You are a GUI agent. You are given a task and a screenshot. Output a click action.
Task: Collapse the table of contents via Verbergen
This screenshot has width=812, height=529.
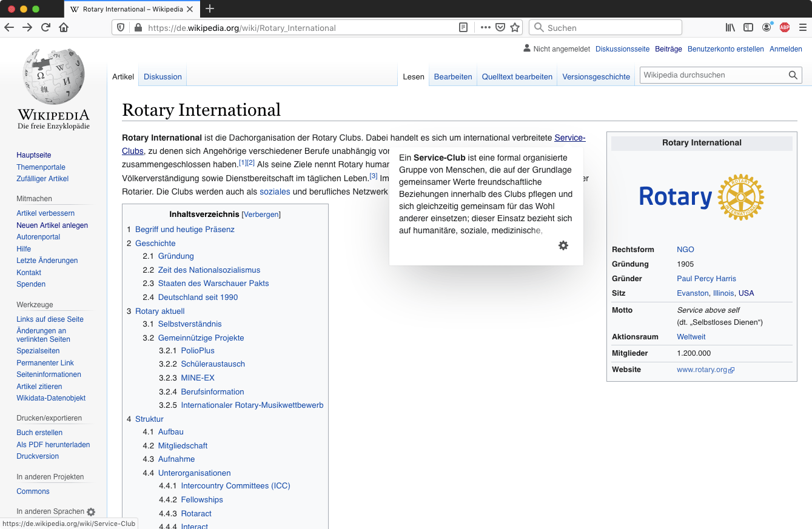(x=261, y=215)
